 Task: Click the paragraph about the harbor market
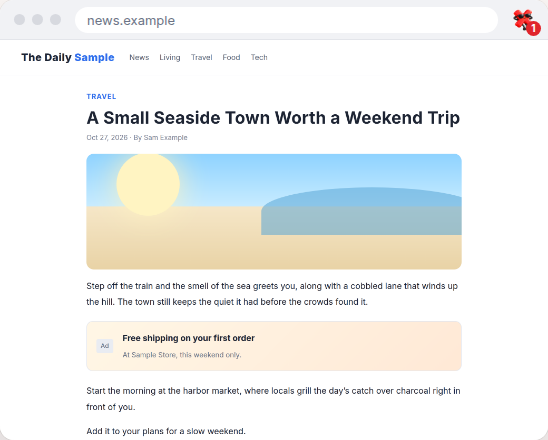tap(273, 399)
